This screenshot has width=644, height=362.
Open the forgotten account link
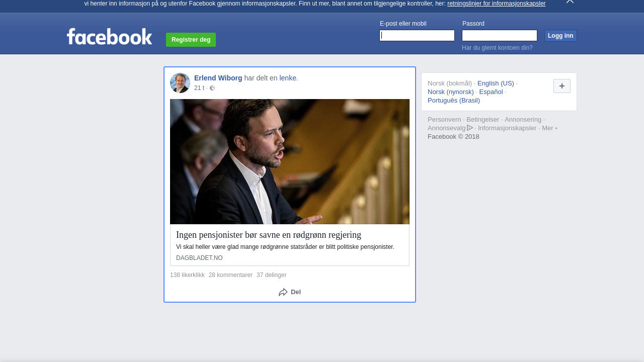click(497, 48)
